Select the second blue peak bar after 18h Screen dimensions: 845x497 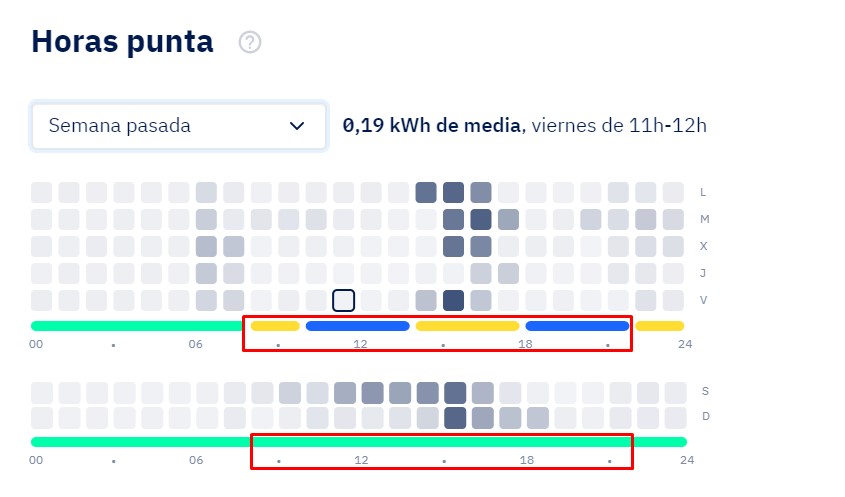coord(577,326)
